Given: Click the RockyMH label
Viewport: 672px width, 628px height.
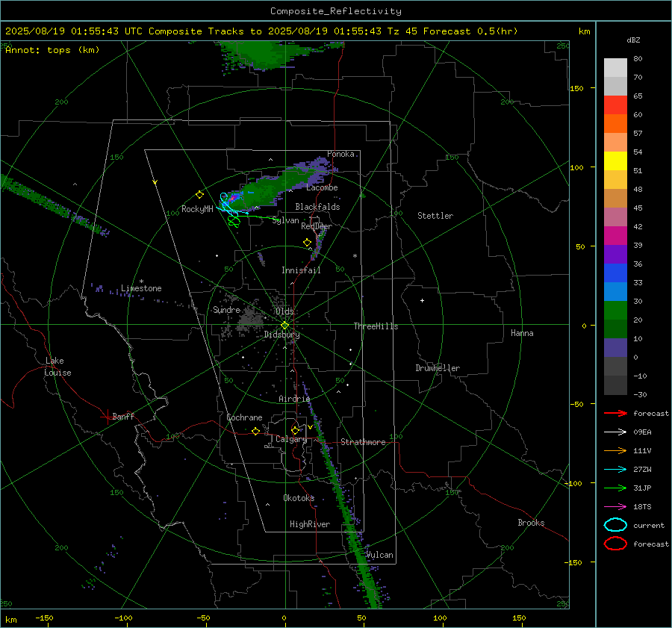Looking at the screenshot, I should point(197,209).
